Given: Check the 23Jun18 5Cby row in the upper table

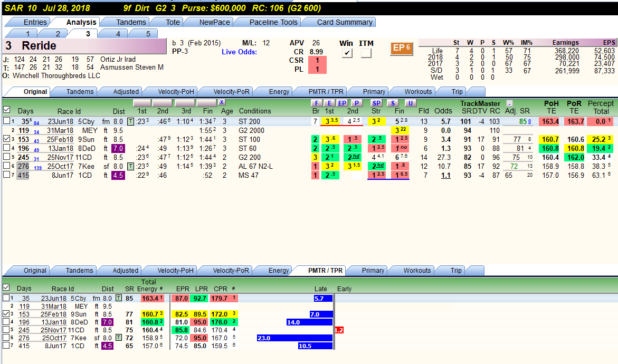Looking at the screenshot, I should [x=6, y=121].
